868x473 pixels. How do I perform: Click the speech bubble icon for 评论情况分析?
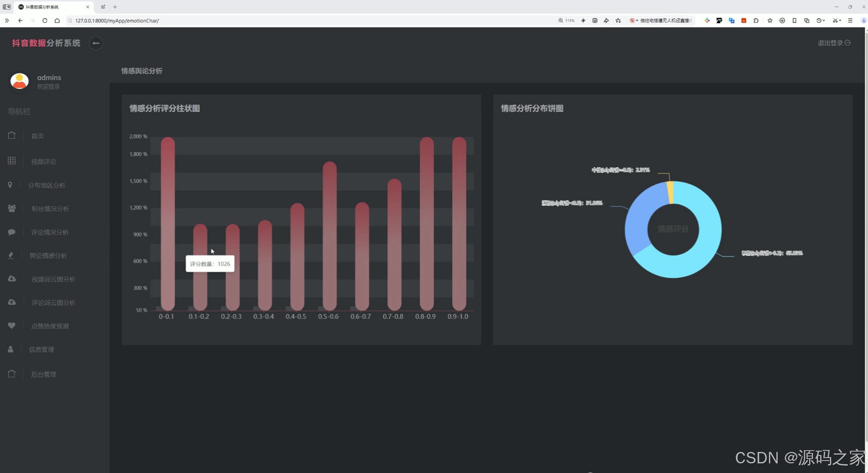[12, 232]
